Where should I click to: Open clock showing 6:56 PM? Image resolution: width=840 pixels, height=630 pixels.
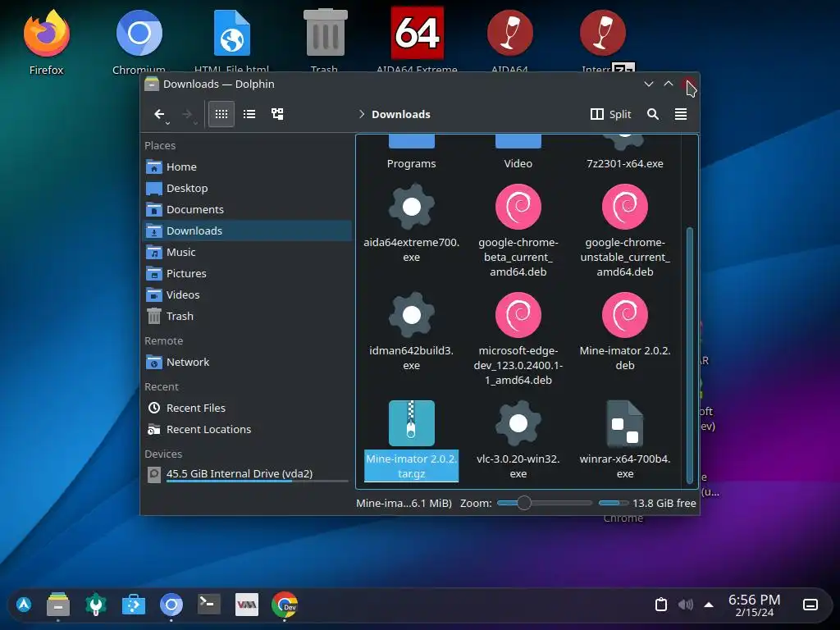point(755,605)
